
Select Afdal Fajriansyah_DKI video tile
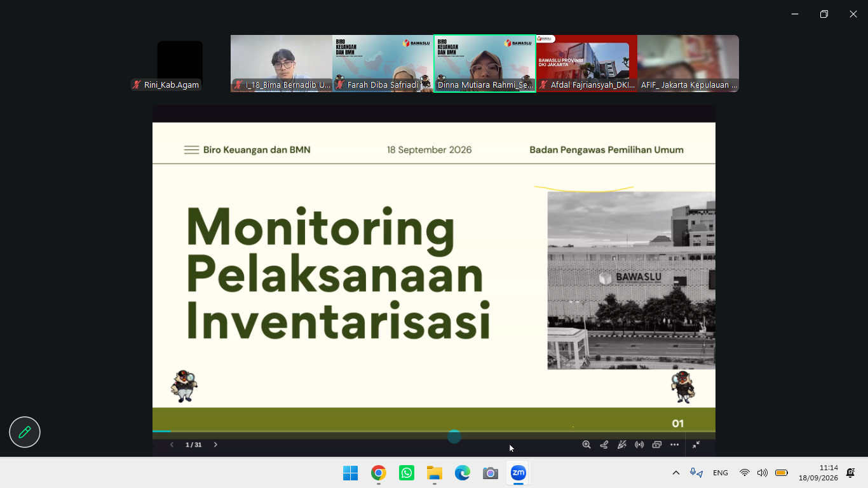(x=587, y=64)
